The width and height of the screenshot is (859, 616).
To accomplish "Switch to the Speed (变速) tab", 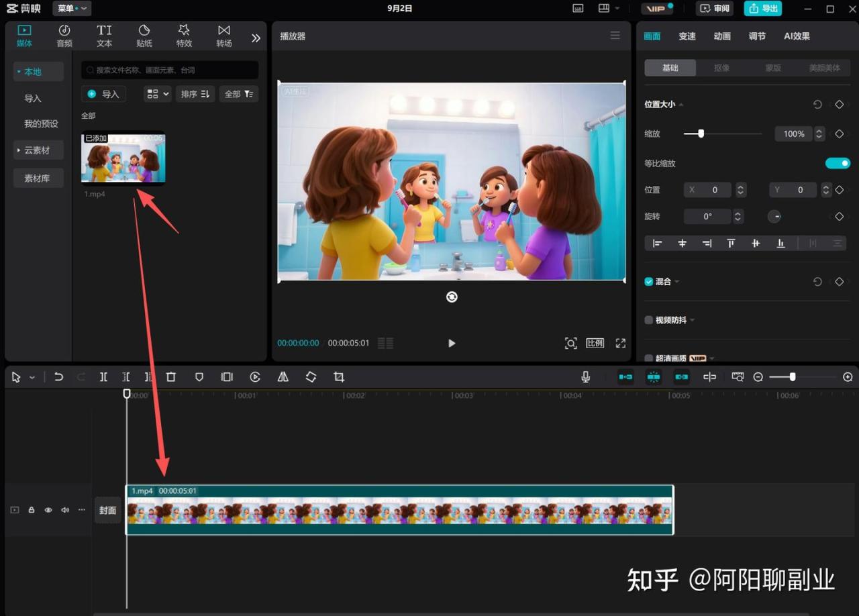I will [687, 36].
